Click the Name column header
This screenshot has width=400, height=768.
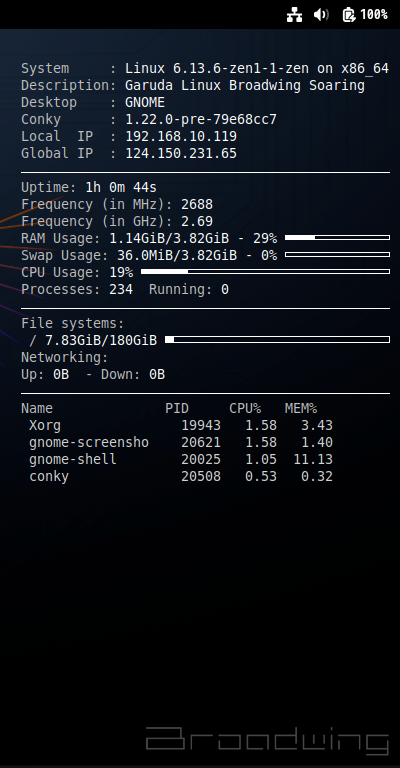tap(37, 408)
